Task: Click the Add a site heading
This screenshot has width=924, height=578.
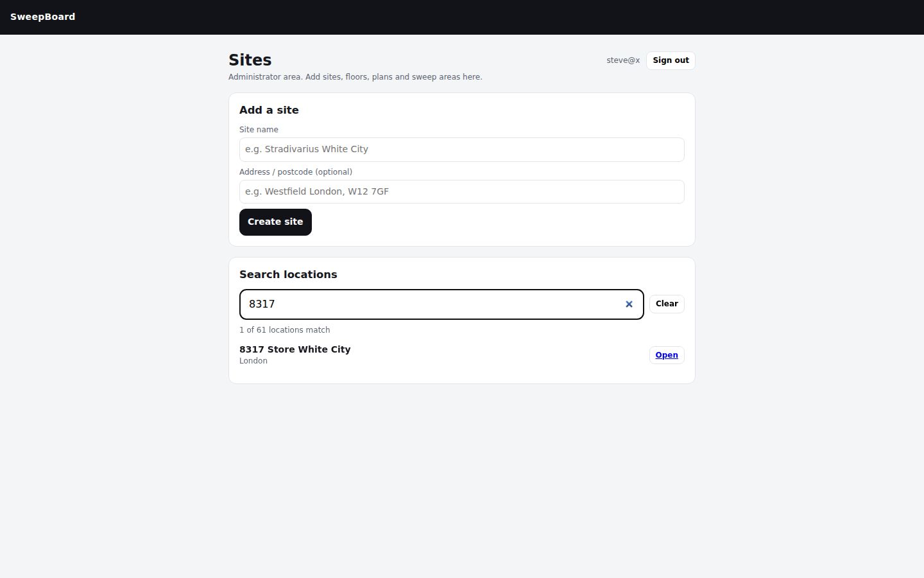Action: click(269, 110)
